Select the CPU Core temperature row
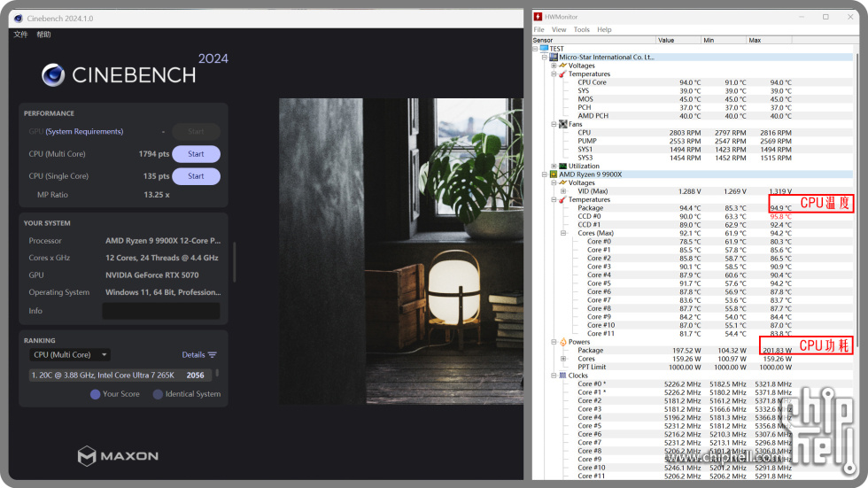 [685, 82]
